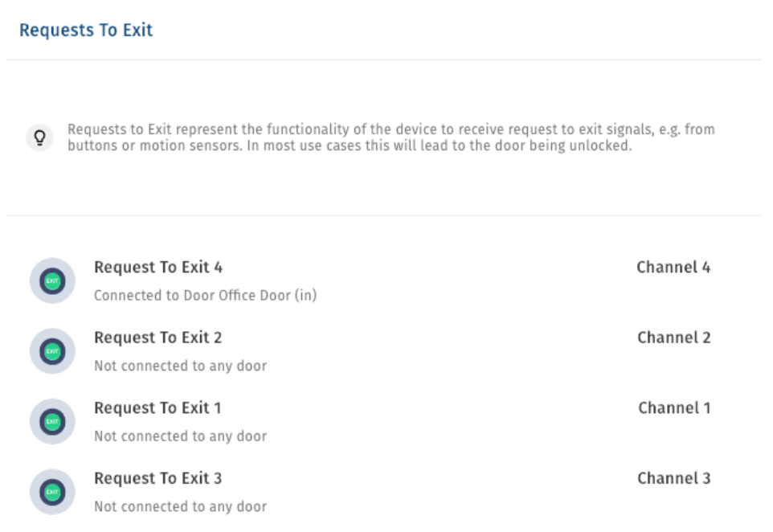
Task: Click the lightbulb hint icon
Action: [x=40, y=137]
